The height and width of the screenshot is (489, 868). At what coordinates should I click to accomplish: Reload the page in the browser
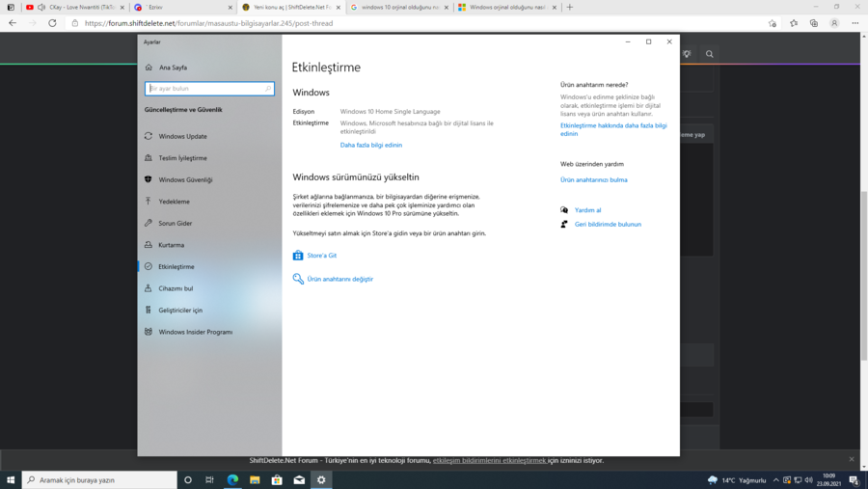[x=52, y=23]
